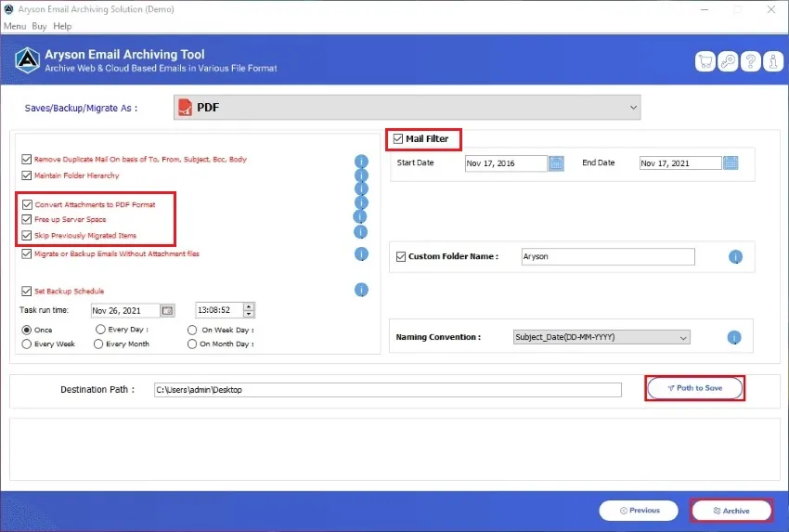Open the shopping cart buy icon
The height and width of the screenshot is (532, 789).
click(x=705, y=61)
